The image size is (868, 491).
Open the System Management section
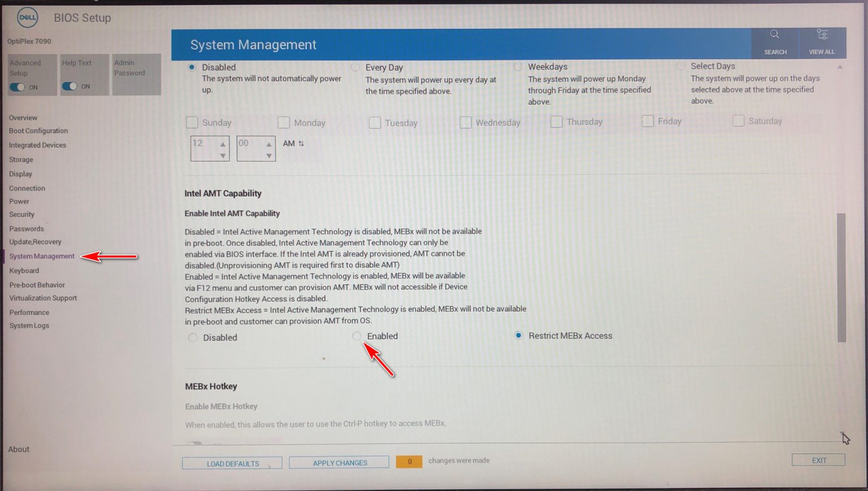point(42,256)
